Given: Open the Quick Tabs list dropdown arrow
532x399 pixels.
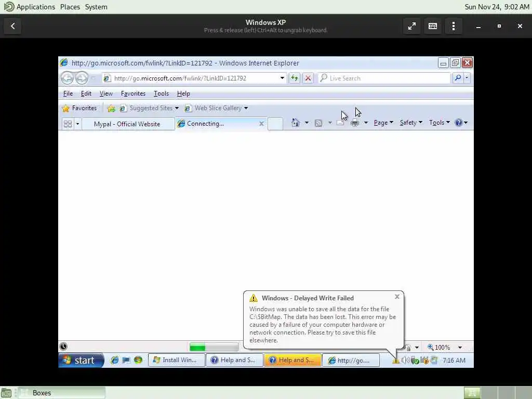Looking at the screenshot, I should tap(77, 124).
